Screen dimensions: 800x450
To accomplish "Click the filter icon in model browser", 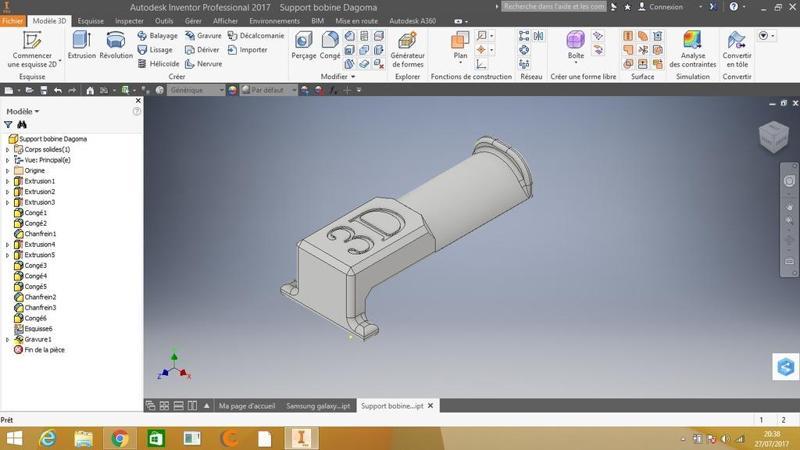I will pos(8,124).
